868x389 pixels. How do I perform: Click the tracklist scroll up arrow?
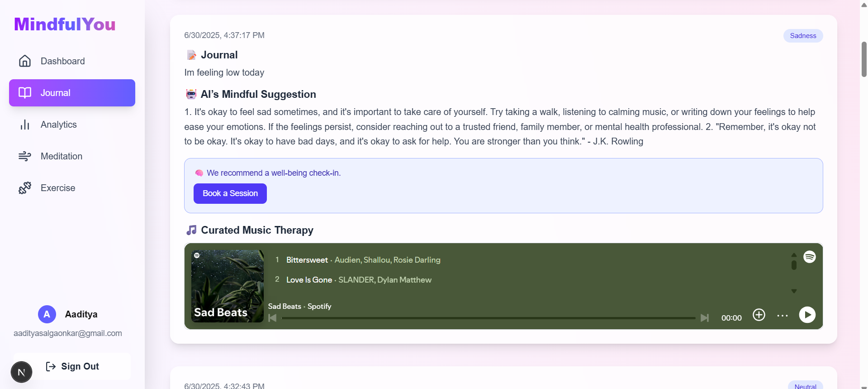(794, 255)
